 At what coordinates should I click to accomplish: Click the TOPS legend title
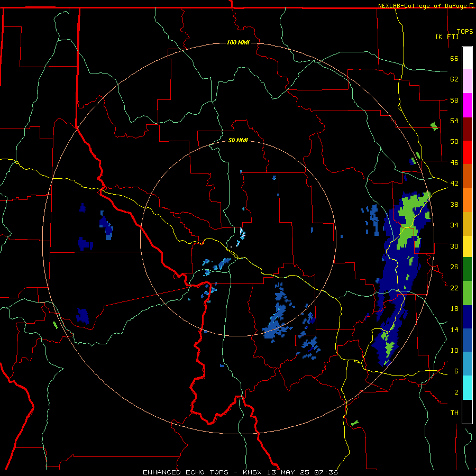tap(465, 31)
